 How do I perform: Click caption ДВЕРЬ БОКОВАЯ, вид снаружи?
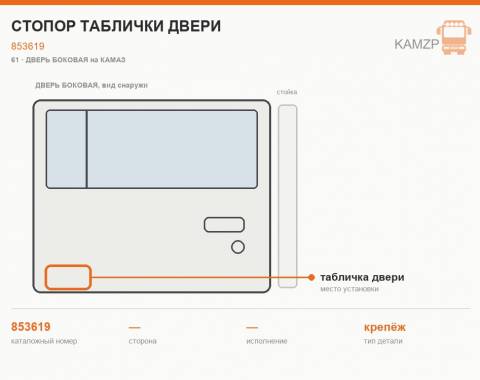(x=91, y=85)
